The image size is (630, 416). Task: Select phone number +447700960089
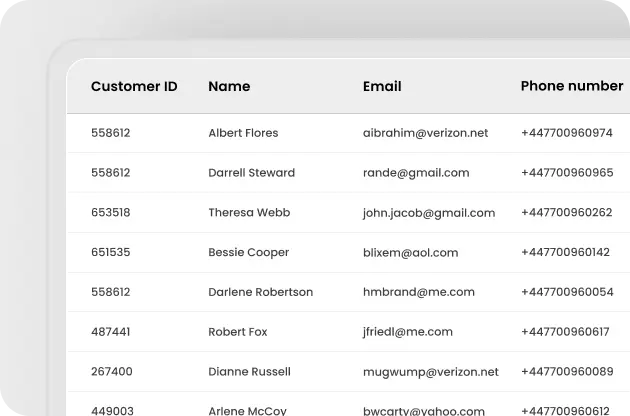567,372
